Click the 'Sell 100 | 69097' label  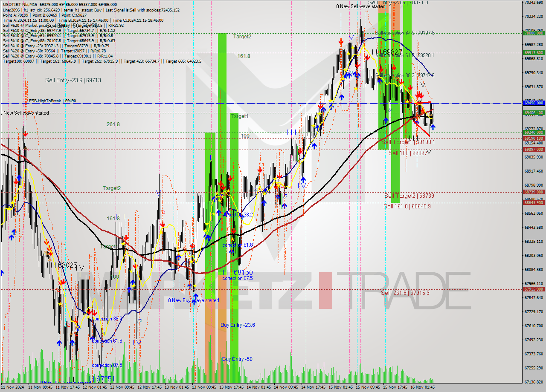408,153
